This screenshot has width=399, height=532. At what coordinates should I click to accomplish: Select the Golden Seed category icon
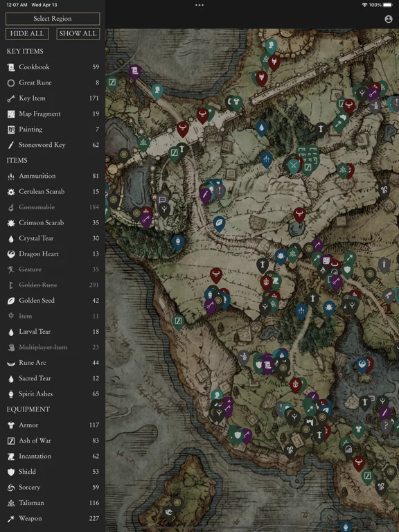[11, 301]
